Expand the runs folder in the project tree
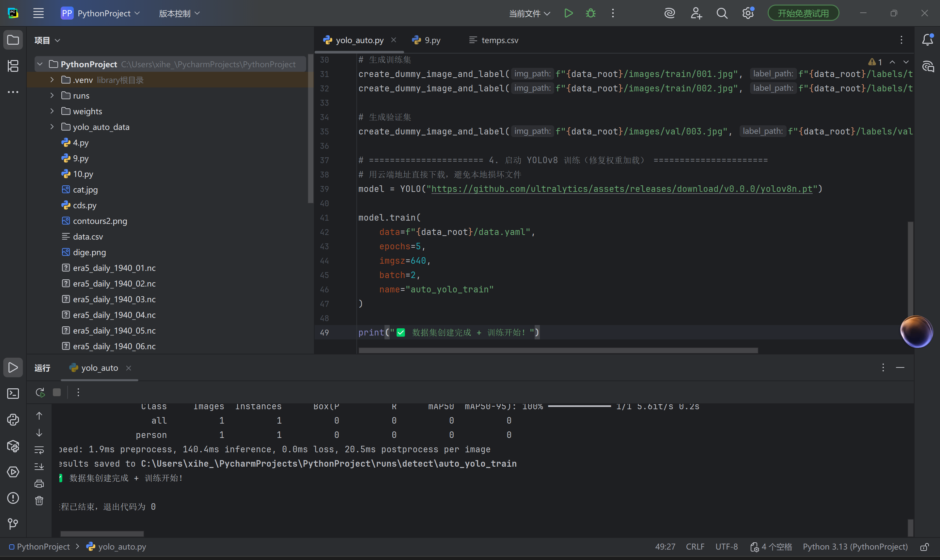Screen dimensions: 940x560 (x=52, y=96)
